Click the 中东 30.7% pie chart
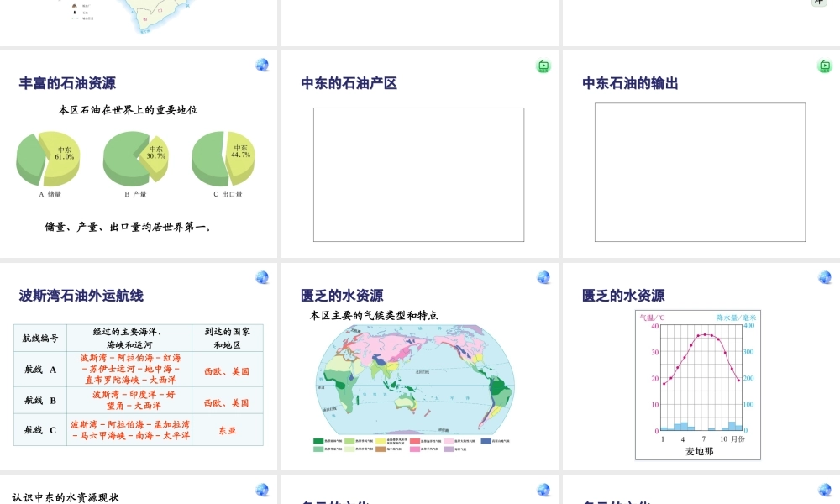This screenshot has height=504, width=840. pyautogui.click(x=135, y=159)
